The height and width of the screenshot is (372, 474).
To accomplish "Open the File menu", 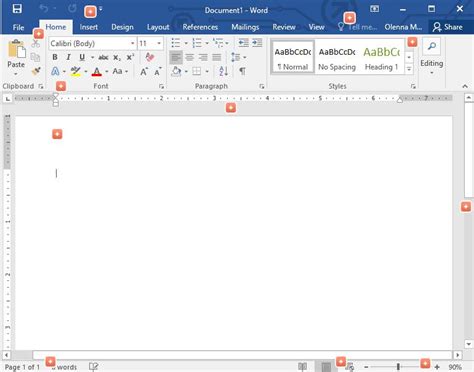I will point(18,27).
